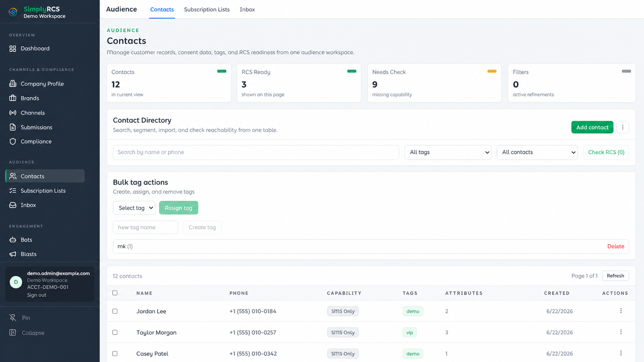Screen dimensions: 644x362
Task: Click the NAME column header
Action: pyautogui.click(x=144, y=293)
